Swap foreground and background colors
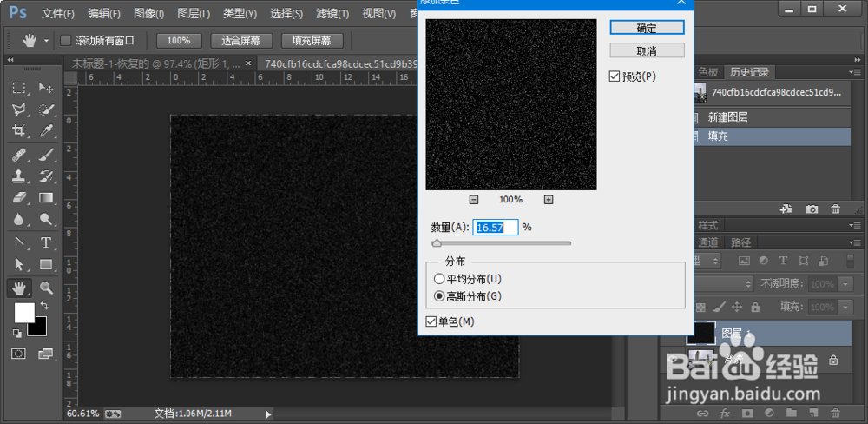This screenshot has height=424, width=868. pos(44,305)
